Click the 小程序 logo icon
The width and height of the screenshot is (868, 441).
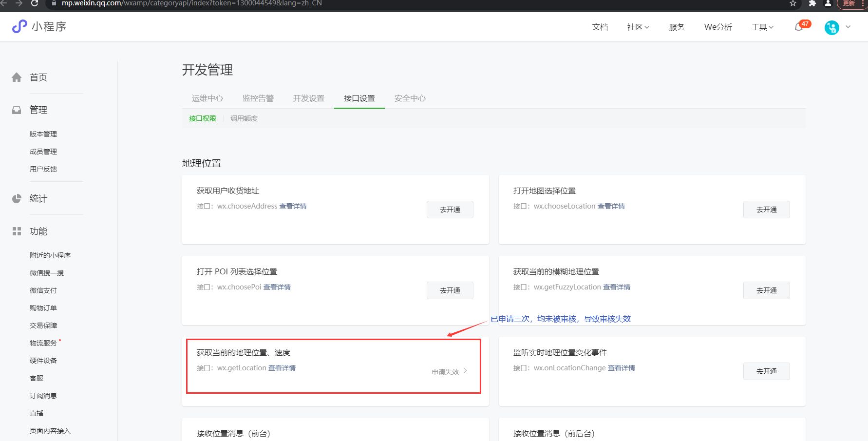(x=19, y=26)
